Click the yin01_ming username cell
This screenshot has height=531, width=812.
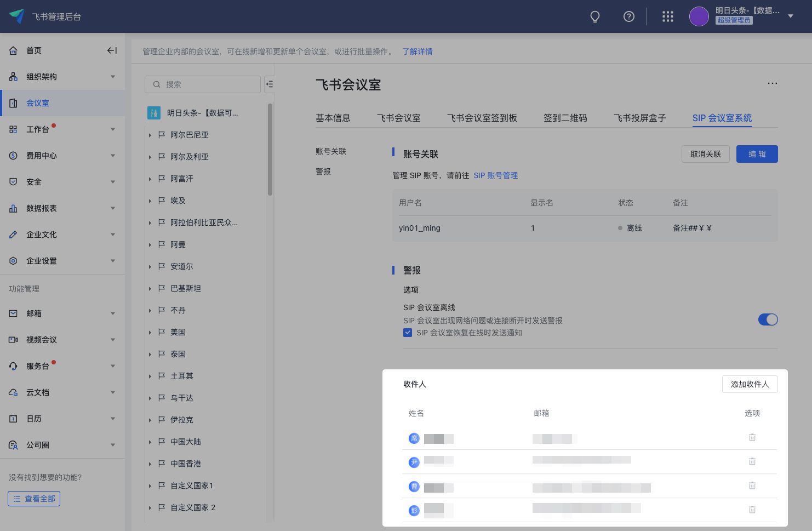[x=420, y=228]
